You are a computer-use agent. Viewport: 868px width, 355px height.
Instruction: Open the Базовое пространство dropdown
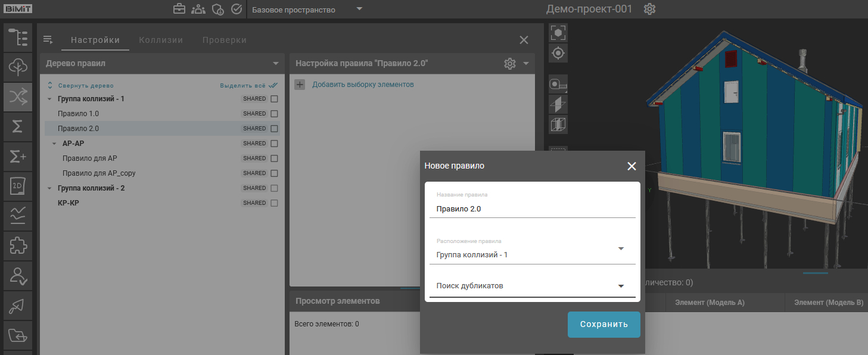307,10
